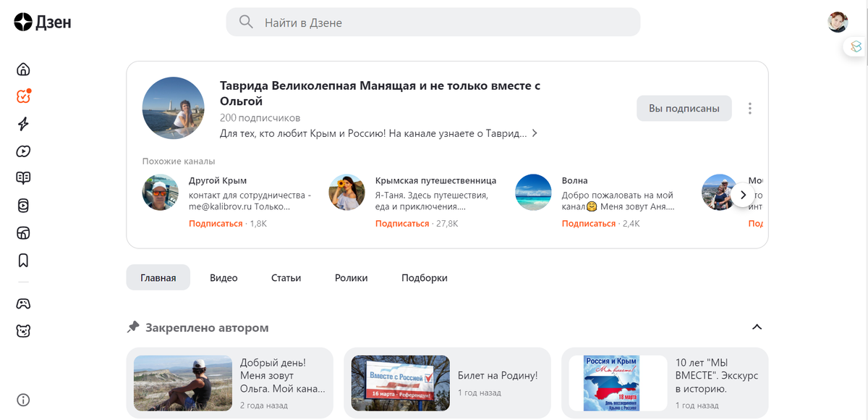868x420 pixels.
Task: Open the Video section from the sidebar
Action: pos(22,151)
